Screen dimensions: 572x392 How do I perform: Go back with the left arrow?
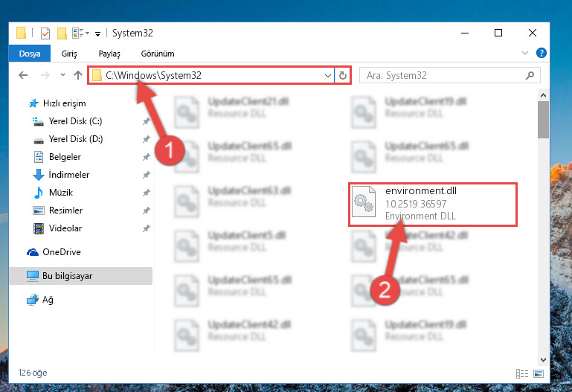23,75
